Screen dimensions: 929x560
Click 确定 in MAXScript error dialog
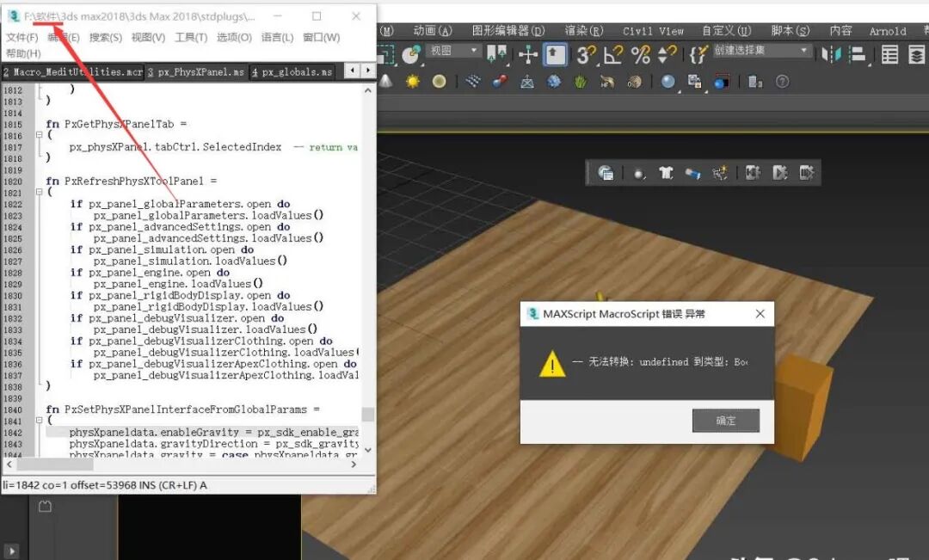pyautogui.click(x=726, y=421)
